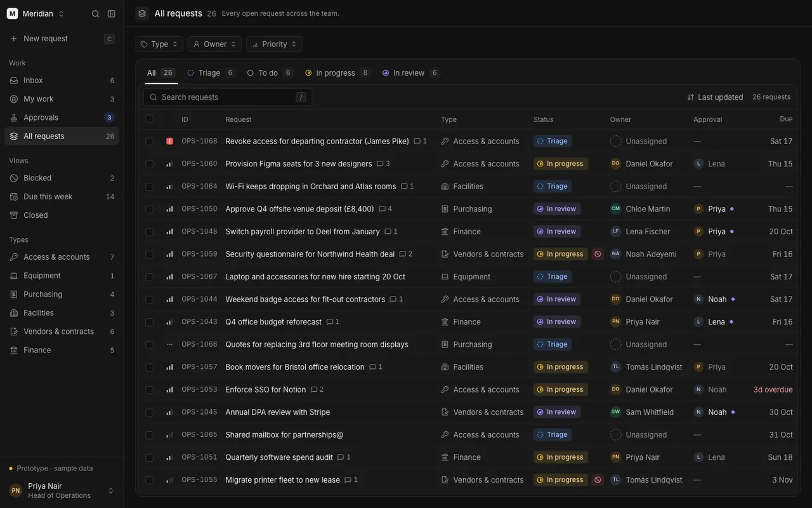Open Inbox in the sidebar
812x508 pixels.
tap(62, 81)
